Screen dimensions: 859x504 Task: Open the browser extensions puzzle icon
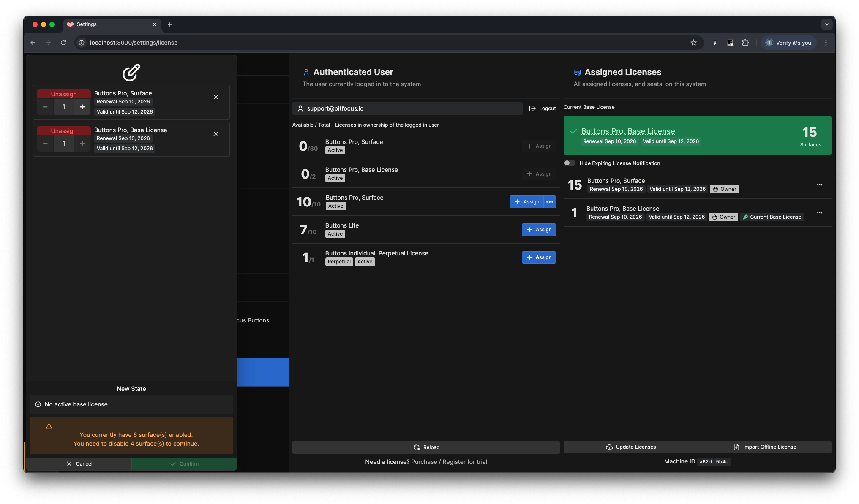click(x=745, y=43)
